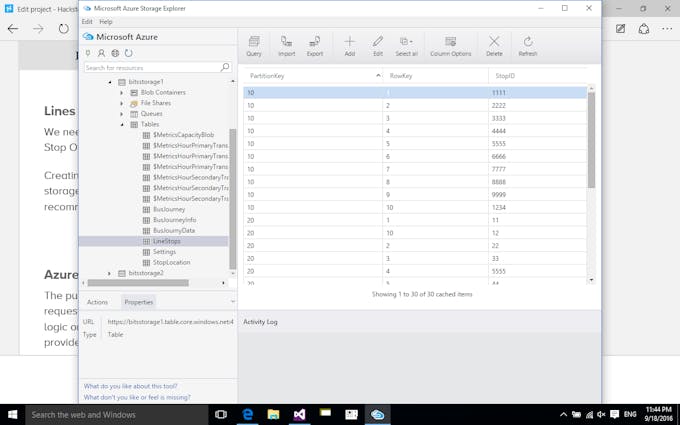Click the account person icon under Microsoft Azure
The image size is (680, 425).
101,53
